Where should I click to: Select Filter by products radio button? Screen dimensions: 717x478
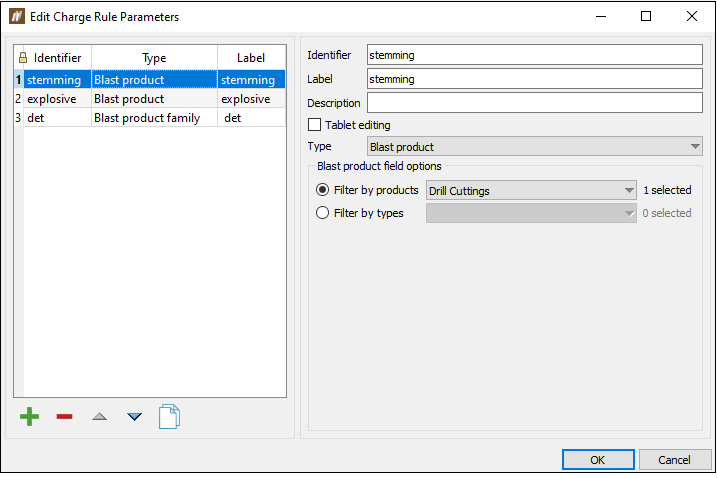click(x=322, y=190)
